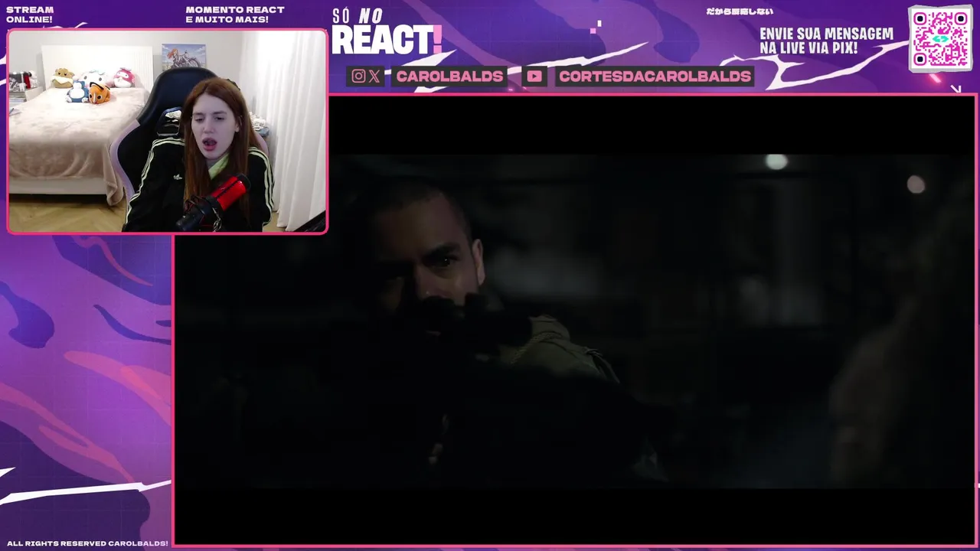
Task: Click the X logo next to Instagram
Action: pos(374,76)
